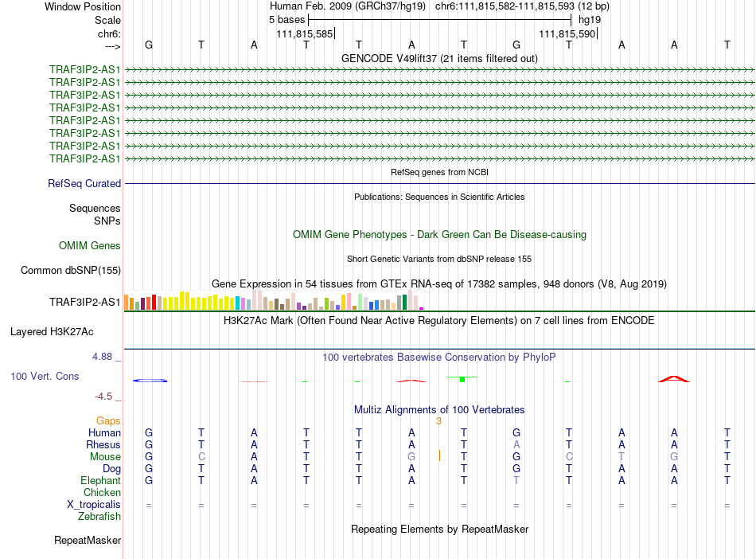Click the RefSeq Curated track label

84,184
